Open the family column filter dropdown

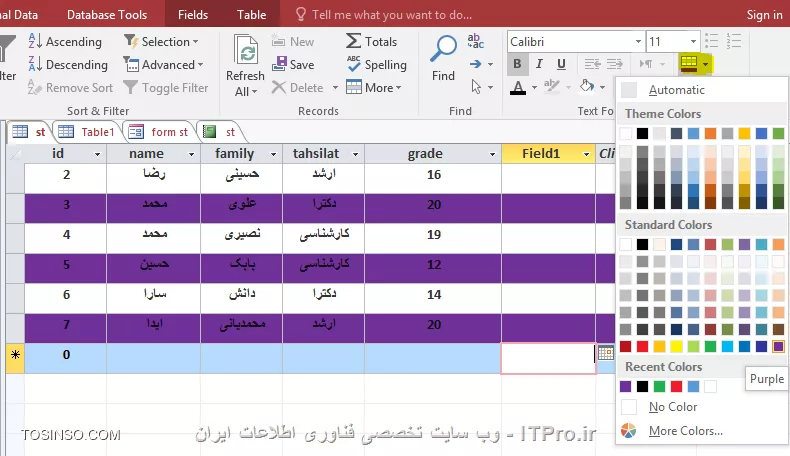(273, 154)
